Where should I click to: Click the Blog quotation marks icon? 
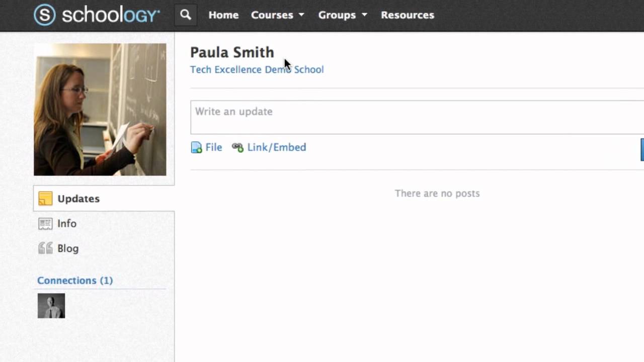pos(45,248)
